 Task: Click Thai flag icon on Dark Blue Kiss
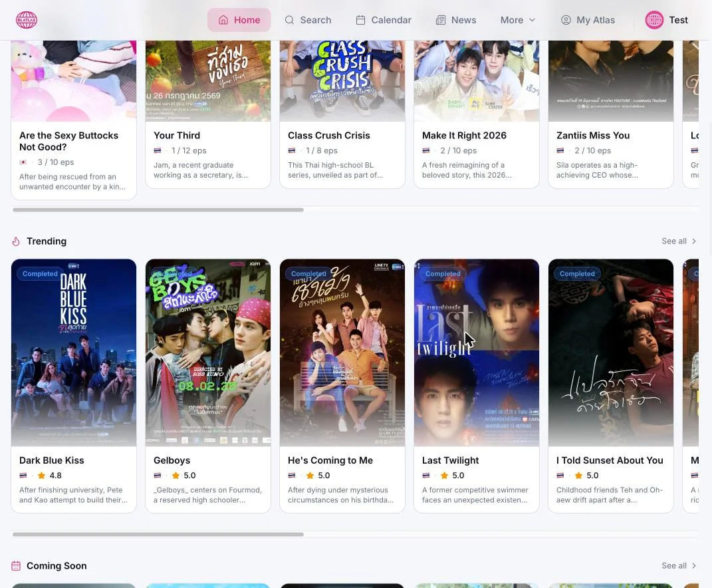[23, 476]
